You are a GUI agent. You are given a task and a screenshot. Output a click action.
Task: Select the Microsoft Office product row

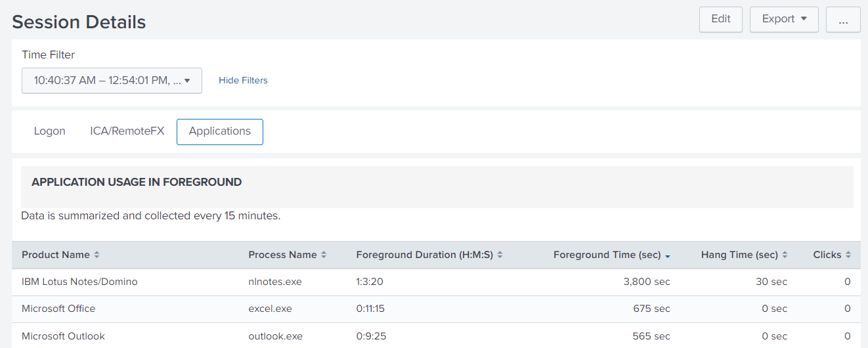(x=58, y=309)
